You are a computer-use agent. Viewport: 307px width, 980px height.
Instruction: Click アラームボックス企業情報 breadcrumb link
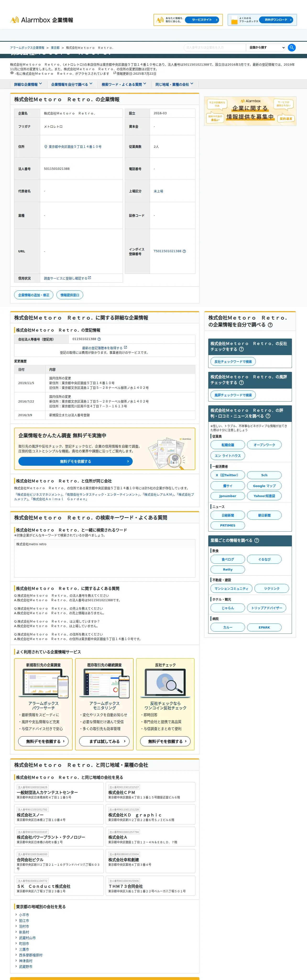(27, 48)
